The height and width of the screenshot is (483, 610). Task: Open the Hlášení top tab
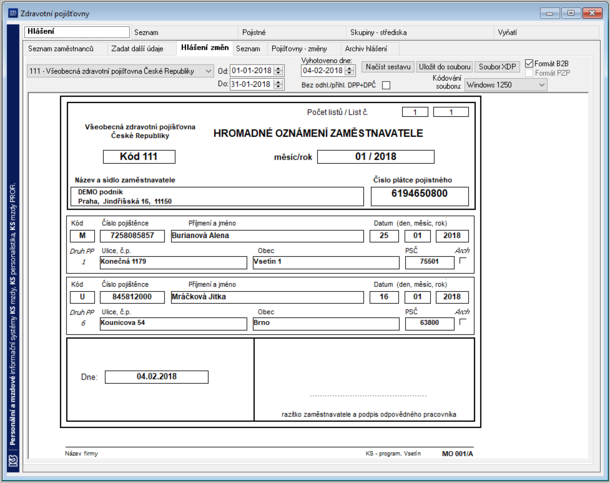(77, 32)
